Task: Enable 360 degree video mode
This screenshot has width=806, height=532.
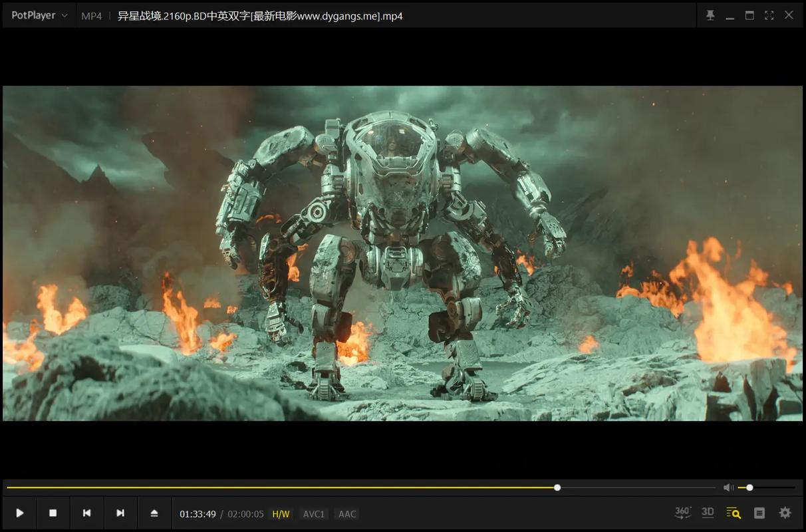Action: coord(683,512)
